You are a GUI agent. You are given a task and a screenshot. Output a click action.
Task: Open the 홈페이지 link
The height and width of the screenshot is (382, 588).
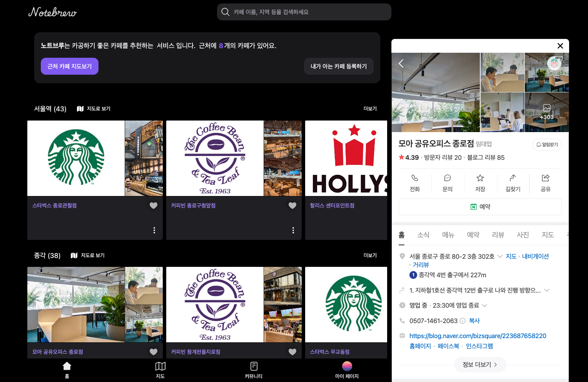click(420, 346)
